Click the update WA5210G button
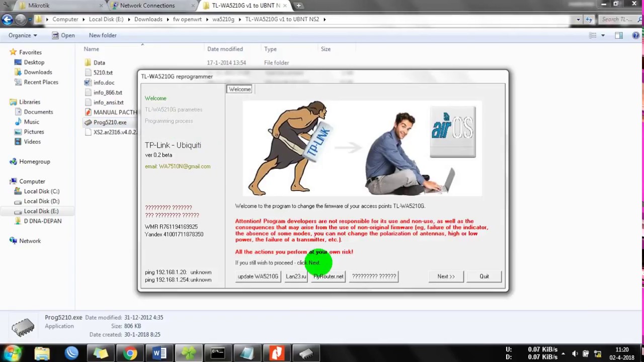This screenshot has height=362, width=644. 258,277
